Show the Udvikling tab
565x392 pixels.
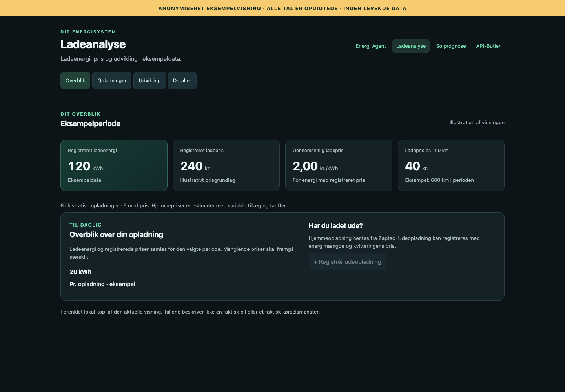click(149, 80)
